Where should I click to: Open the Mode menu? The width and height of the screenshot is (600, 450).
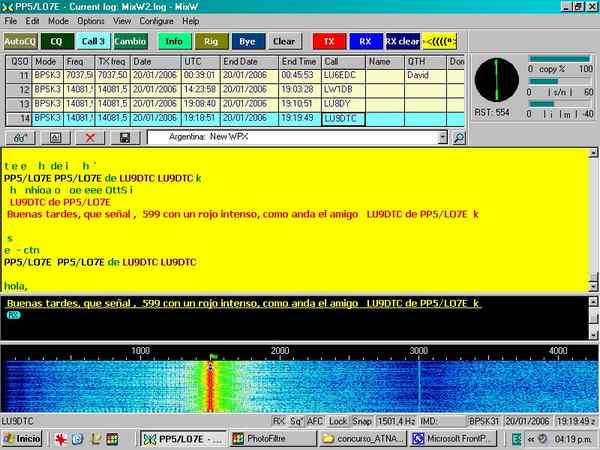click(x=59, y=20)
